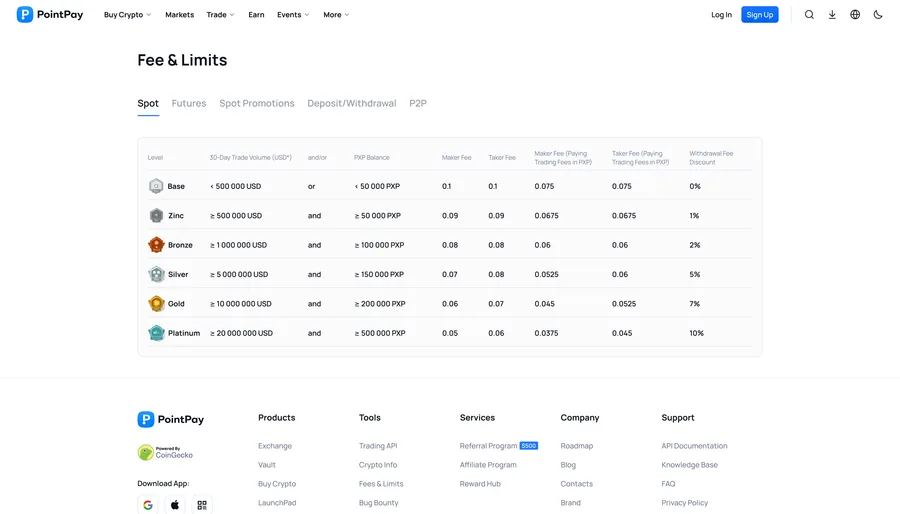
Task: Switch to the Deposit/Withdrawal tab
Action: pyautogui.click(x=352, y=103)
